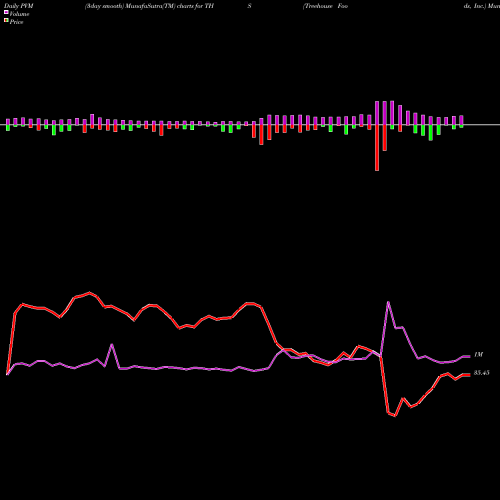500x500 pixels.
Task: Click the tallest red downward volume bar
Action: click(x=377, y=148)
